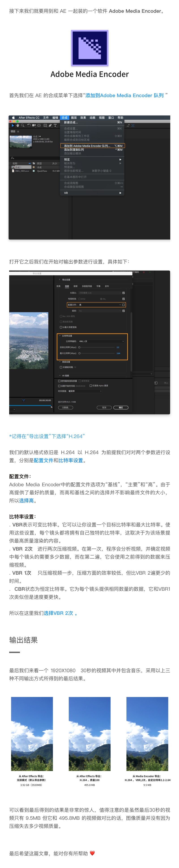Click the 元数据 button
This screenshot has width=179, height=868.
pos(66,407)
